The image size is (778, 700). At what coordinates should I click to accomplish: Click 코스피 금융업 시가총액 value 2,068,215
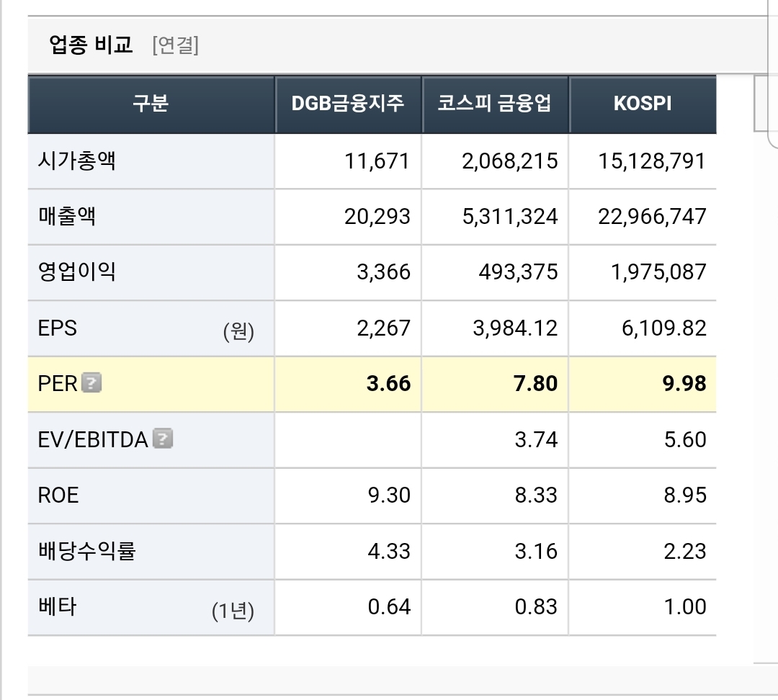509,161
